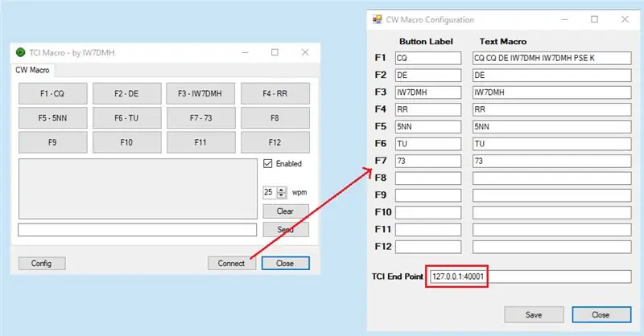
Task: Click the Connect button
Action: pos(231,264)
